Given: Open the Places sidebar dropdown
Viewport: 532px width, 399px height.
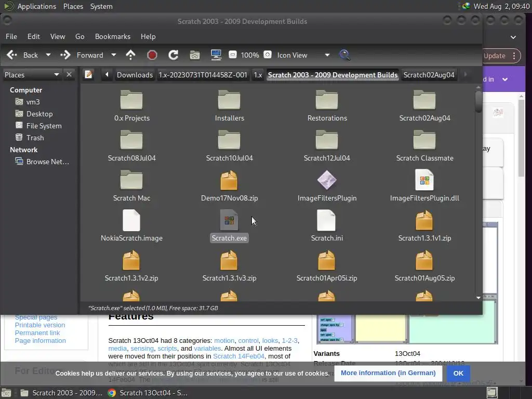Looking at the screenshot, I should (x=32, y=75).
